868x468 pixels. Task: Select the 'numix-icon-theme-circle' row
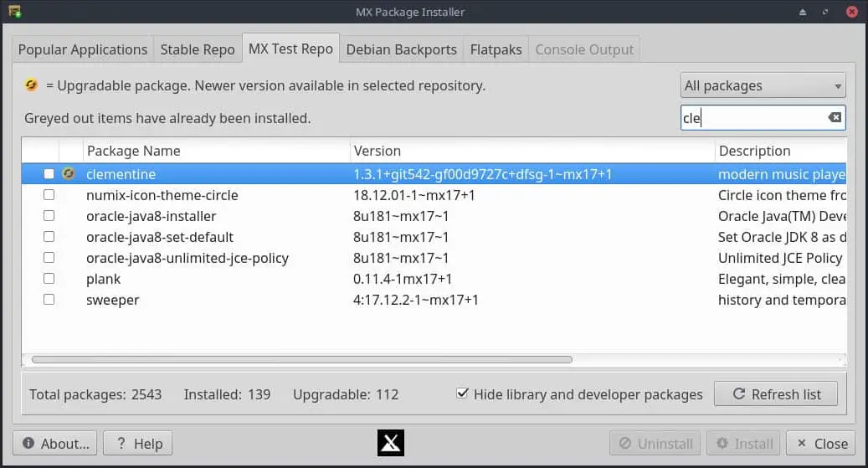(434, 195)
